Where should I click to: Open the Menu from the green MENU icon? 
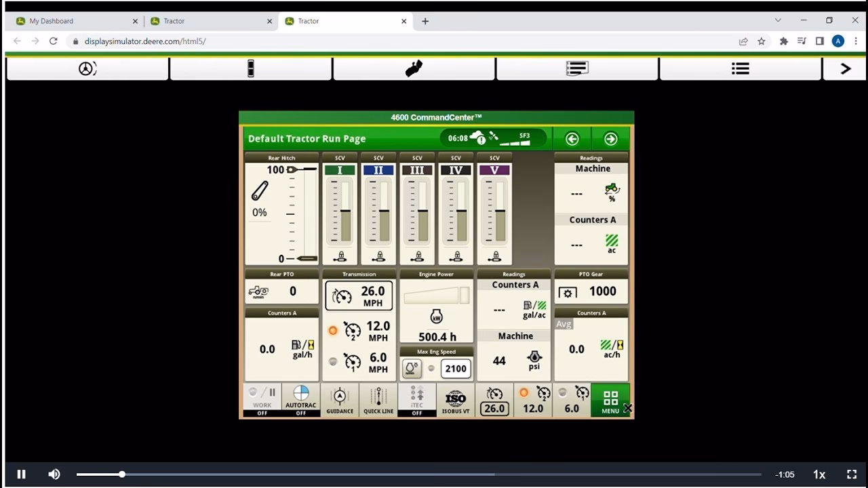click(610, 400)
